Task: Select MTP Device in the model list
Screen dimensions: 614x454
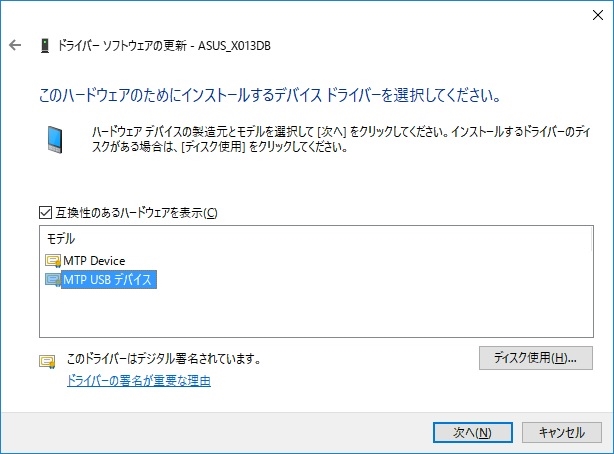Action: [x=94, y=261]
